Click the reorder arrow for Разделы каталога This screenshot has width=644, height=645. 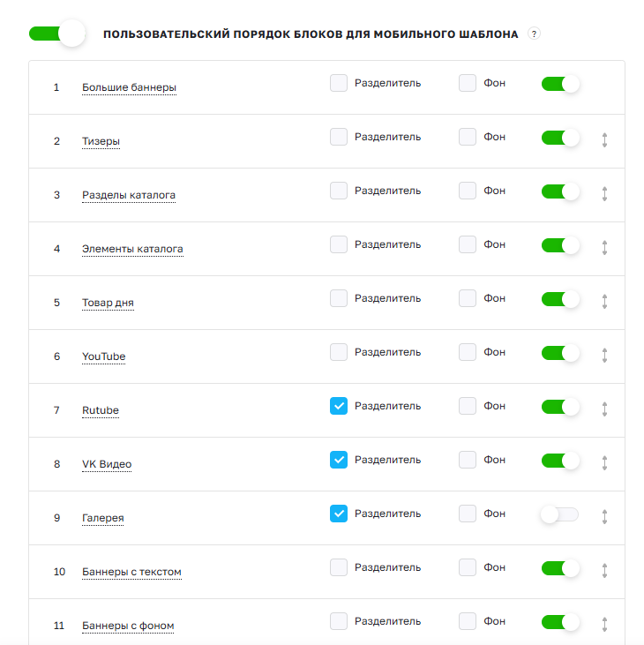click(x=604, y=194)
